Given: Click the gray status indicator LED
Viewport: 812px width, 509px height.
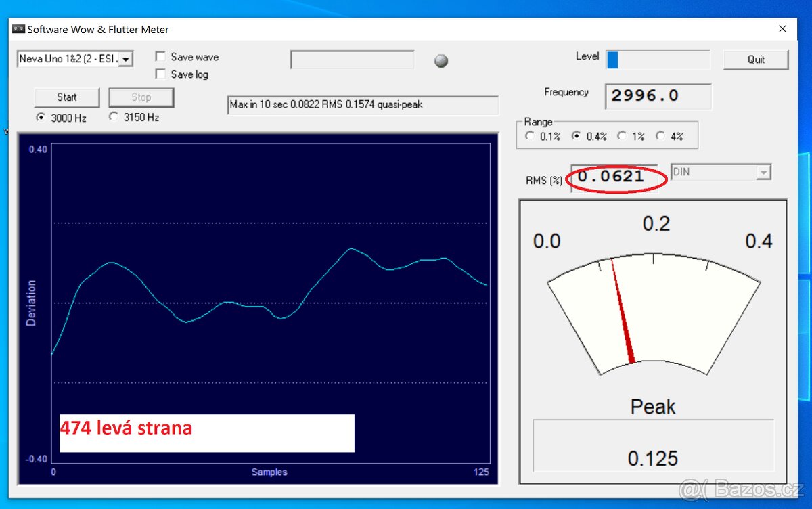Looking at the screenshot, I should click(441, 61).
